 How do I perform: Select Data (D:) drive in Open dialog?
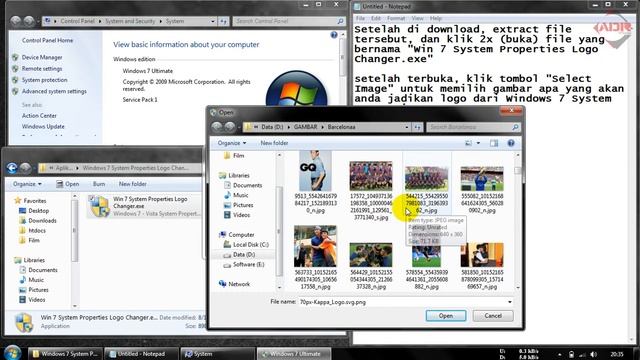coord(240,255)
